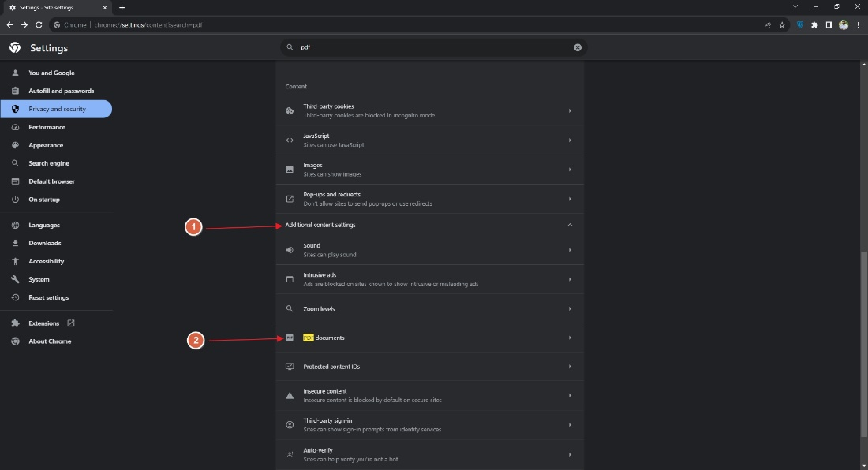Screen dimensions: 868x470
Task: Click the settings search field
Action: pyautogui.click(x=434, y=47)
